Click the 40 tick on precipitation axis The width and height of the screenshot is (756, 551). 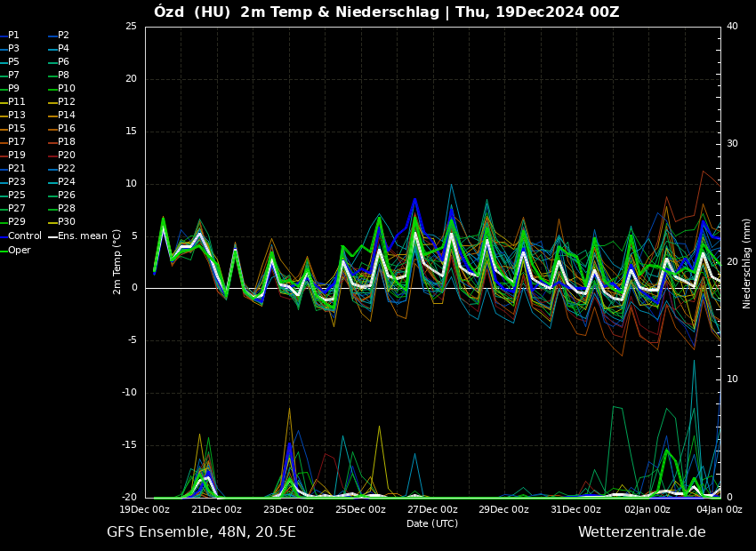tap(732, 27)
